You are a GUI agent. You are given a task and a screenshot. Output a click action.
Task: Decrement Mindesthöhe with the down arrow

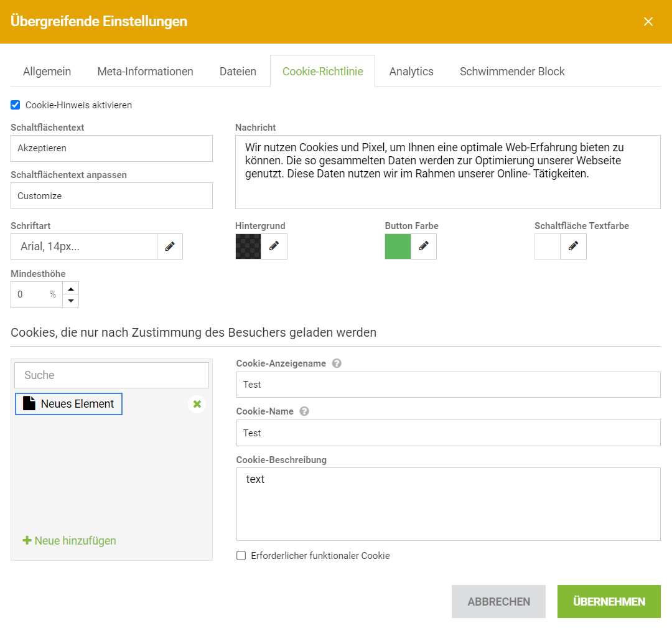70,301
